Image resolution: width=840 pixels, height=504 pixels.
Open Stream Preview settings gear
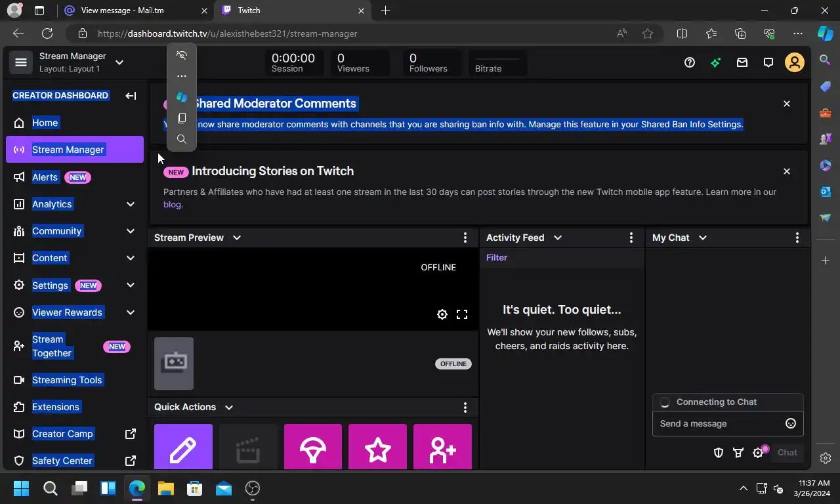[x=442, y=314]
